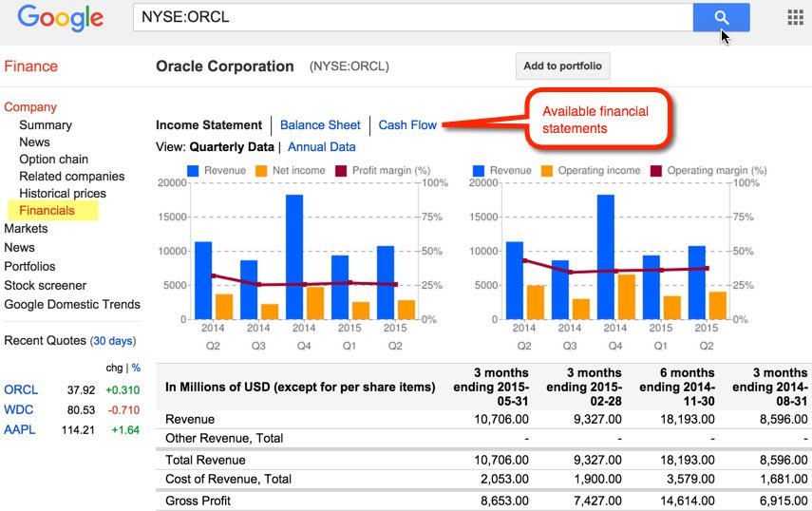The height and width of the screenshot is (511, 812).
Task: Open the Google apps grid icon
Action: click(x=795, y=17)
